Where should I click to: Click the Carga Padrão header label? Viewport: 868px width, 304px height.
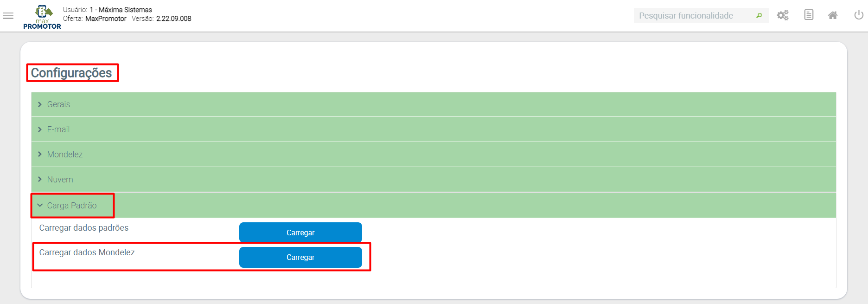[x=72, y=206]
